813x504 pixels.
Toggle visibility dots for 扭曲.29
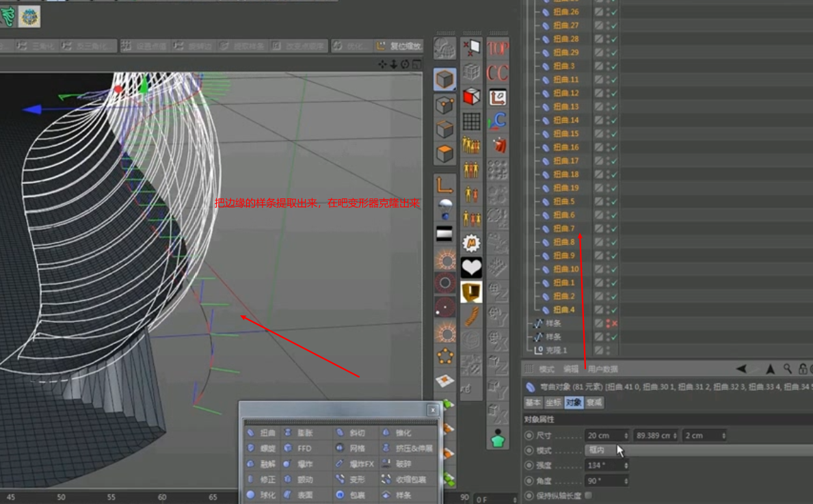click(x=608, y=53)
